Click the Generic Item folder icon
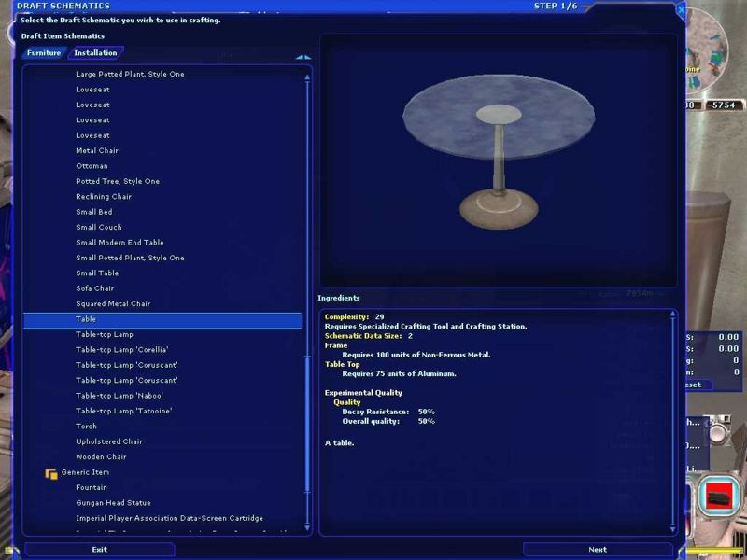The width and height of the screenshot is (747, 560). coord(51,473)
